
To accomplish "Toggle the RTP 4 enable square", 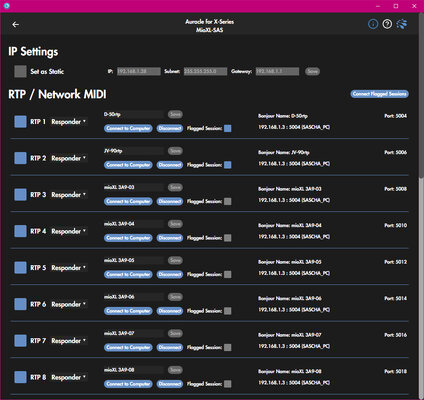I will click(20, 231).
